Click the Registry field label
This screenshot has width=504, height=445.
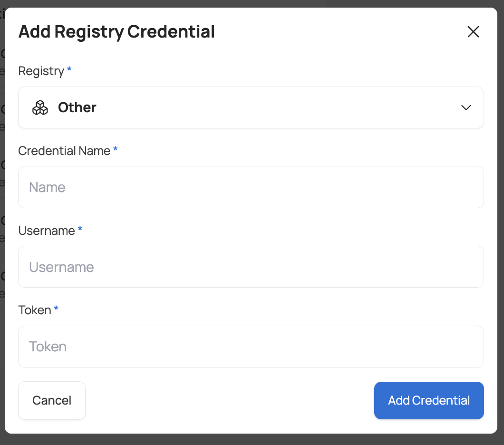click(40, 71)
